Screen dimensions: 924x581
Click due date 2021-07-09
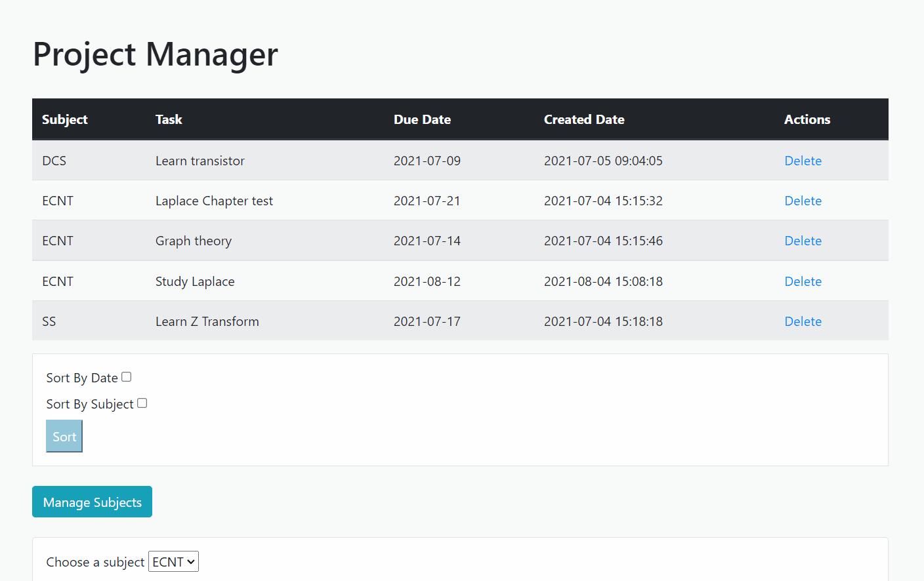click(x=427, y=161)
